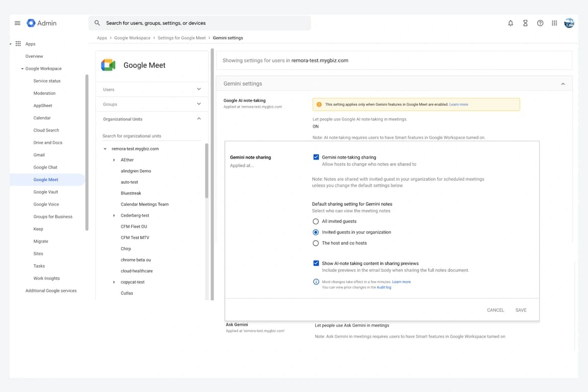Click the Google Admin logo
588x392 pixels.
pos(42,23)
